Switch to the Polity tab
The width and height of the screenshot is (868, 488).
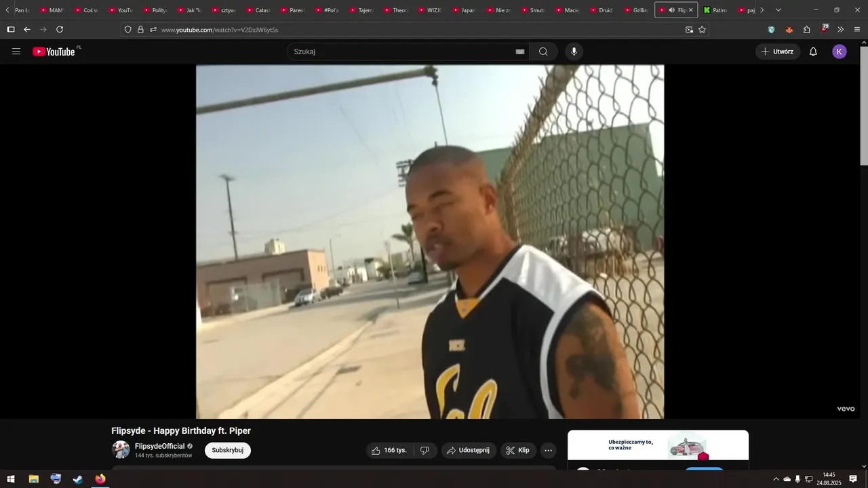(x=155, y=10)
